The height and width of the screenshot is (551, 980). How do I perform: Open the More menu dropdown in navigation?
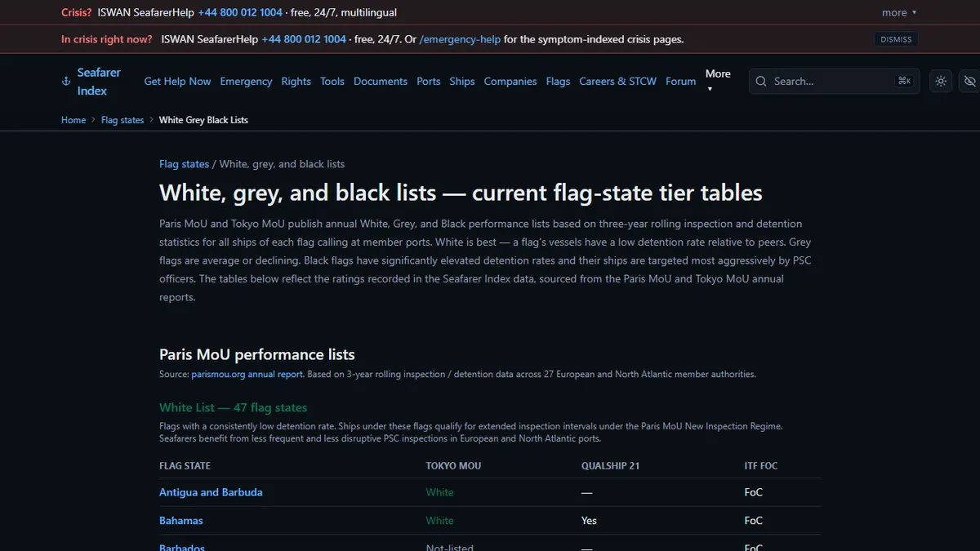coord(718,81)
